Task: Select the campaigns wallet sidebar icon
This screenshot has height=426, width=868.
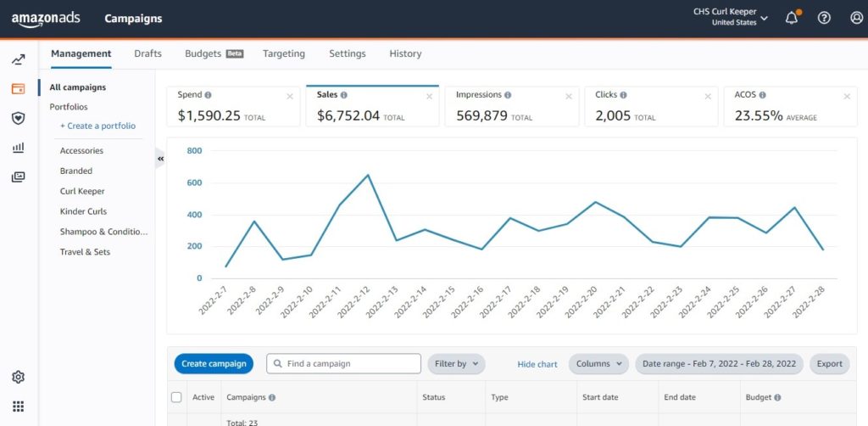Action: coord(18,88)
